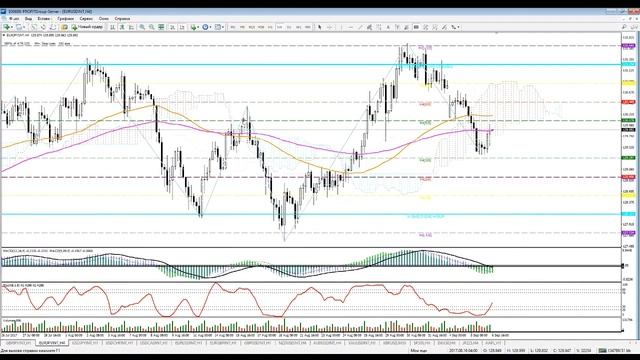This screenshot has width=640, height=360.
Task: Switch chart to Line Chart mode
Action: 131,27
